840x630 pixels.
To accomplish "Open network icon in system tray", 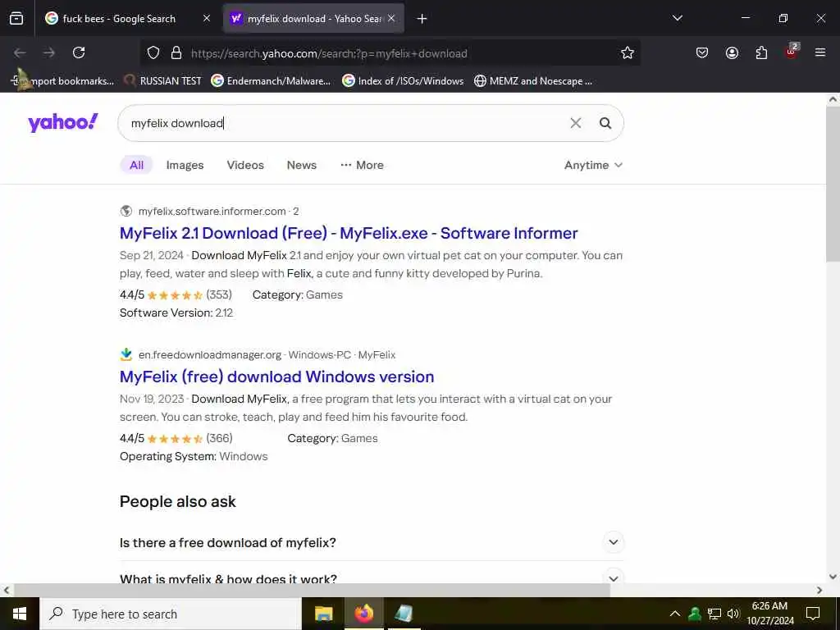I will (x=714, y=614).
